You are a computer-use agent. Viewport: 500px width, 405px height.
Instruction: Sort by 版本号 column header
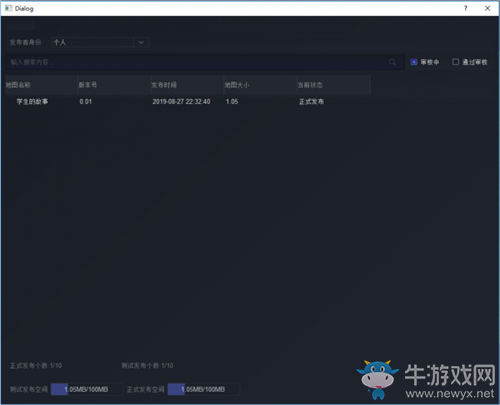pos(114,85)
